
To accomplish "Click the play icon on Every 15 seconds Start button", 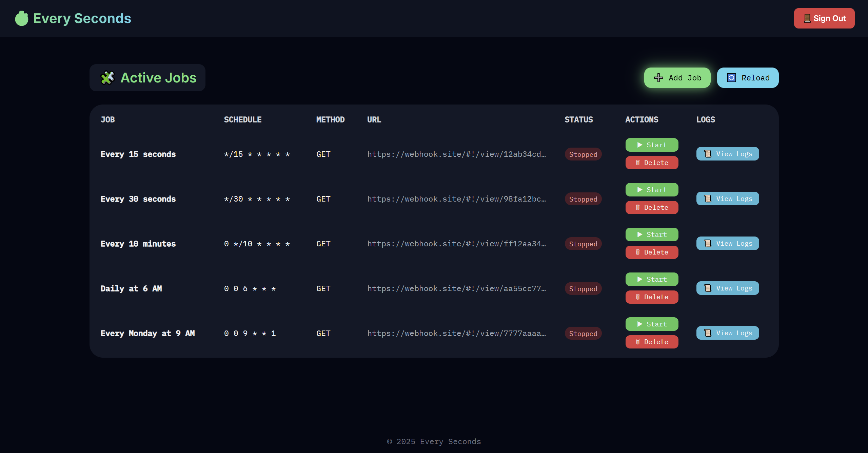I will (640, 145).
